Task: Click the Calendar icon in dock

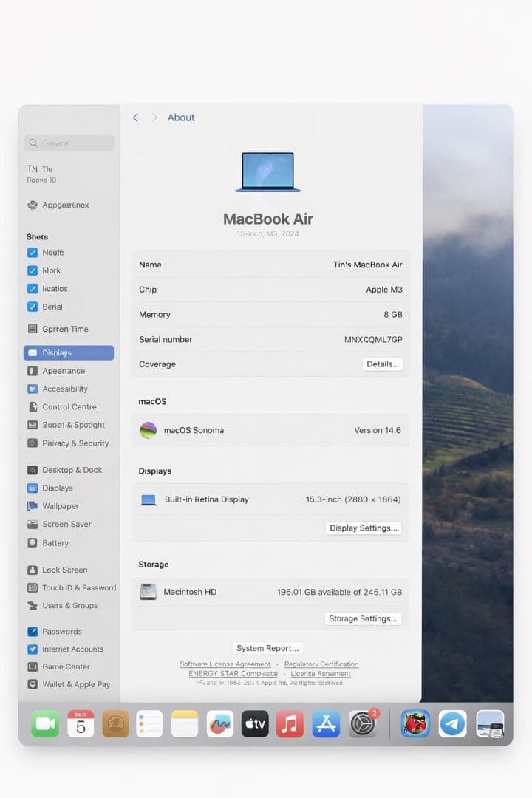Action: pos(81,723)
